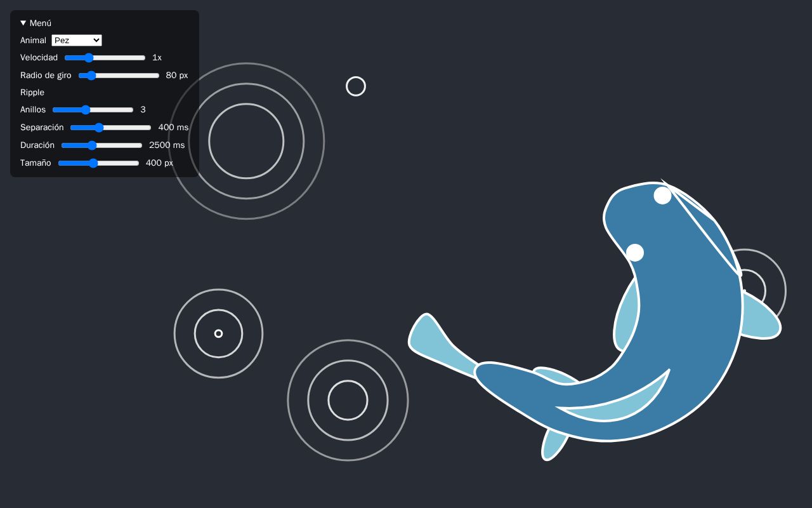Open the Animal dropdown showing Pez
812x508 pixels.
pyautogui.click(x=77, y=40)
